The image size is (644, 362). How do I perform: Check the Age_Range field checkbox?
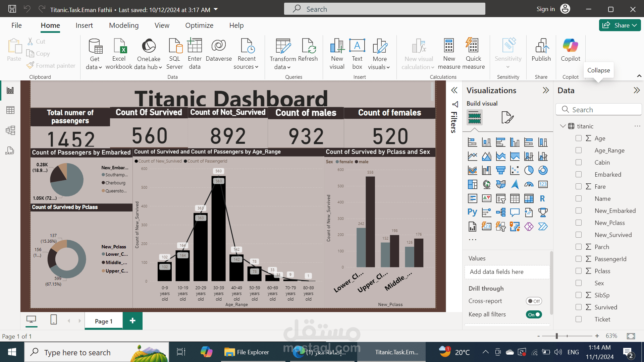pos(579,150)
